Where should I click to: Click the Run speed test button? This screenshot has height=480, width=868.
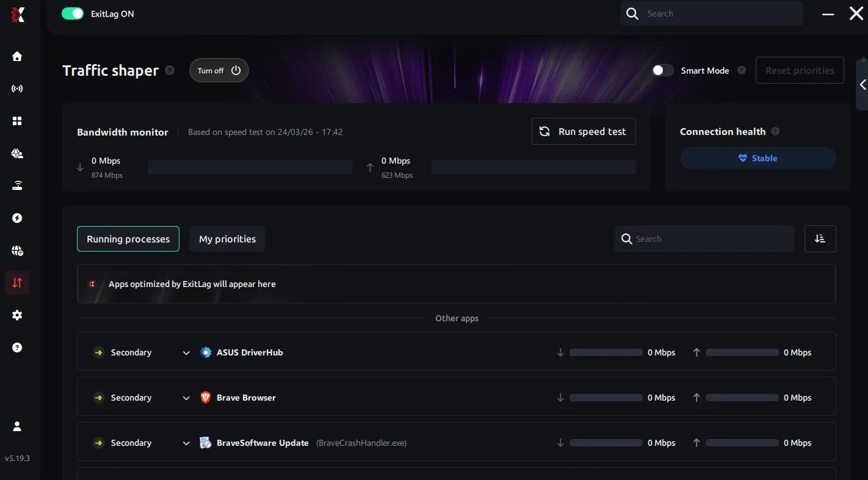click(x=583, y=131)
